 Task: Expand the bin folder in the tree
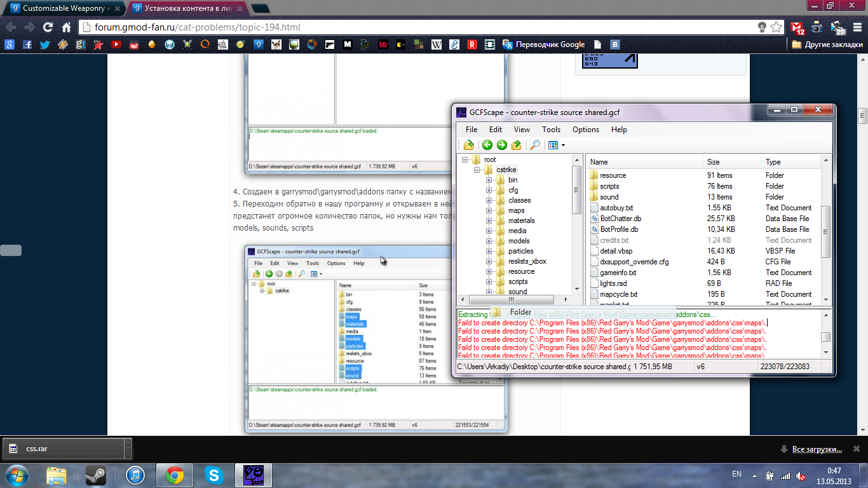(489, 180)
